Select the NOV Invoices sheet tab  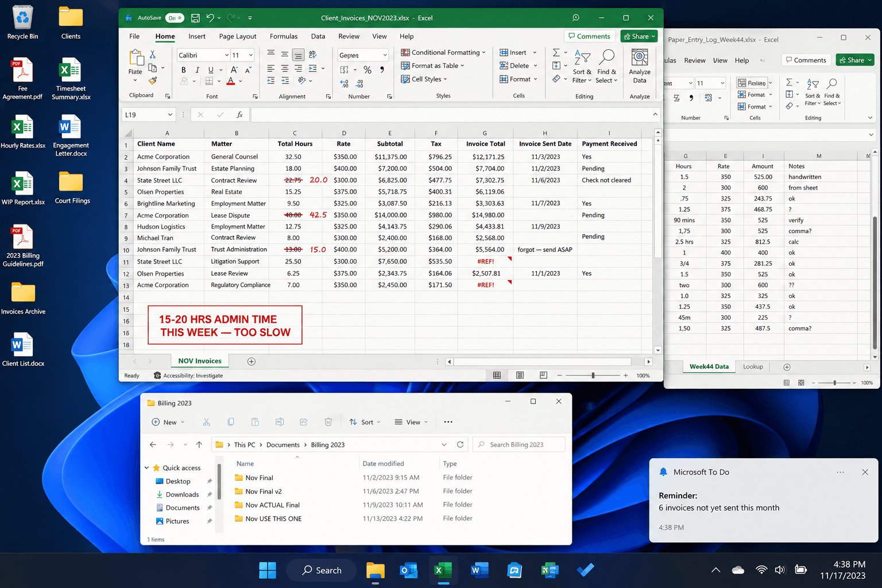coord(200,361)
